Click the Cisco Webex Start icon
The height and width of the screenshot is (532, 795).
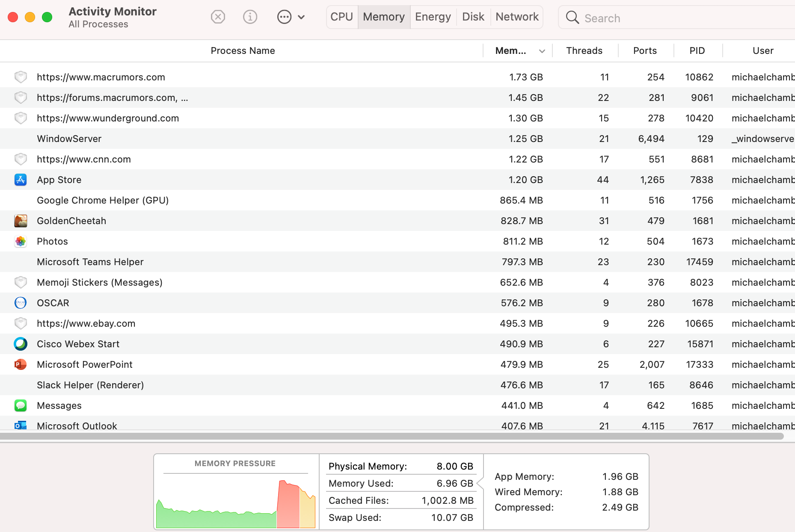(x=21, y=344)
